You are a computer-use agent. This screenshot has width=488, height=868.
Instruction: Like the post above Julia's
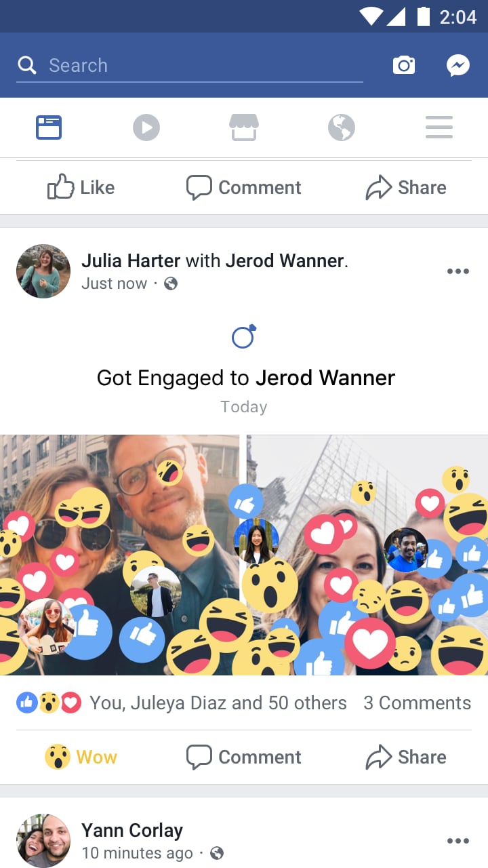point(81,187)
